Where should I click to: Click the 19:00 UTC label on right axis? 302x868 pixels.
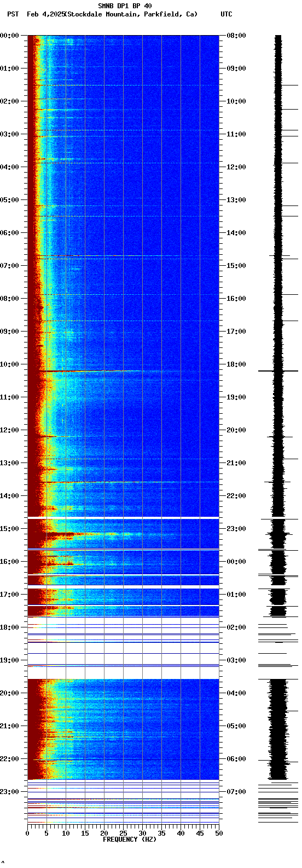coord(236,397)
